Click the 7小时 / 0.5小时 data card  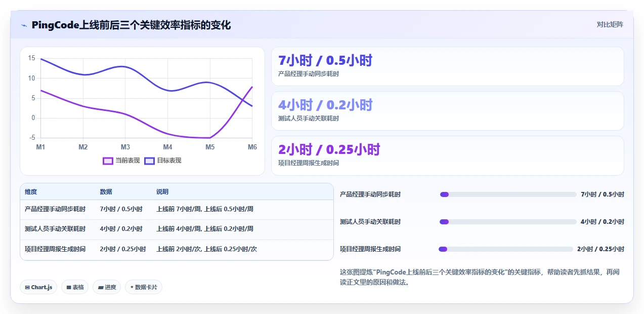point(448,66)
